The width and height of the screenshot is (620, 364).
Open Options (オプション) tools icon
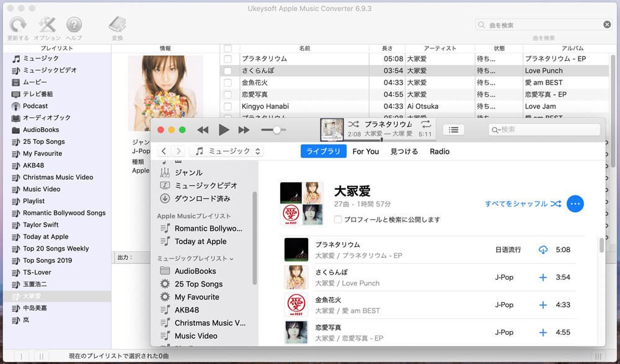pyautogui.click(x=47, y=25)
